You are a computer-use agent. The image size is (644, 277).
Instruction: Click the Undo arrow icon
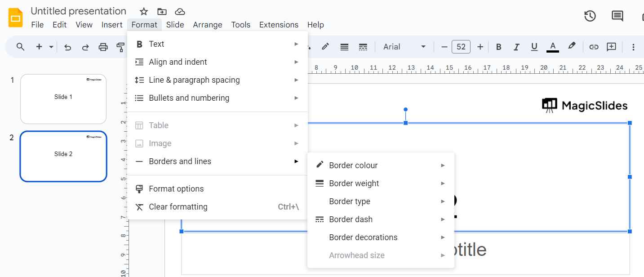(68, 47)
